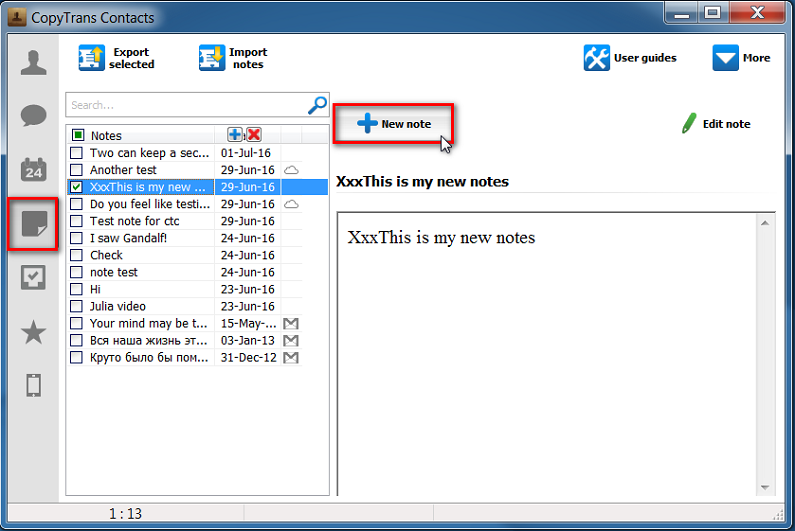Click the Import notes icon
The width and height of the screenshot is (795, 531).
211,58
